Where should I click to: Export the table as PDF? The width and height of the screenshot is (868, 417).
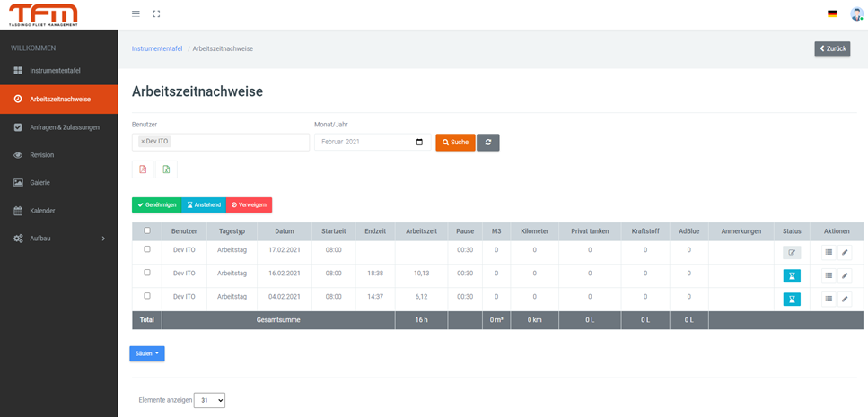pyautogui.click(x=143, y=169)
